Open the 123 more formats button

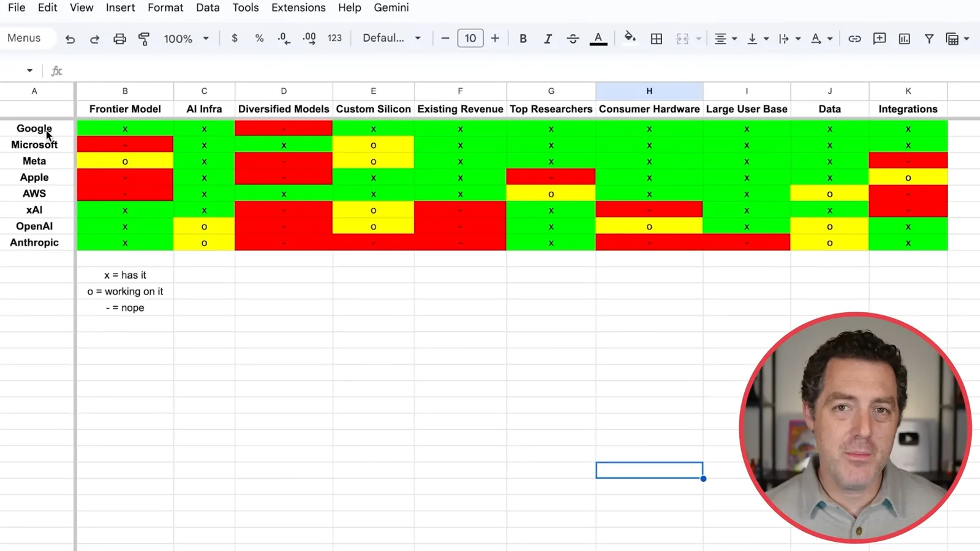point(334,38)
